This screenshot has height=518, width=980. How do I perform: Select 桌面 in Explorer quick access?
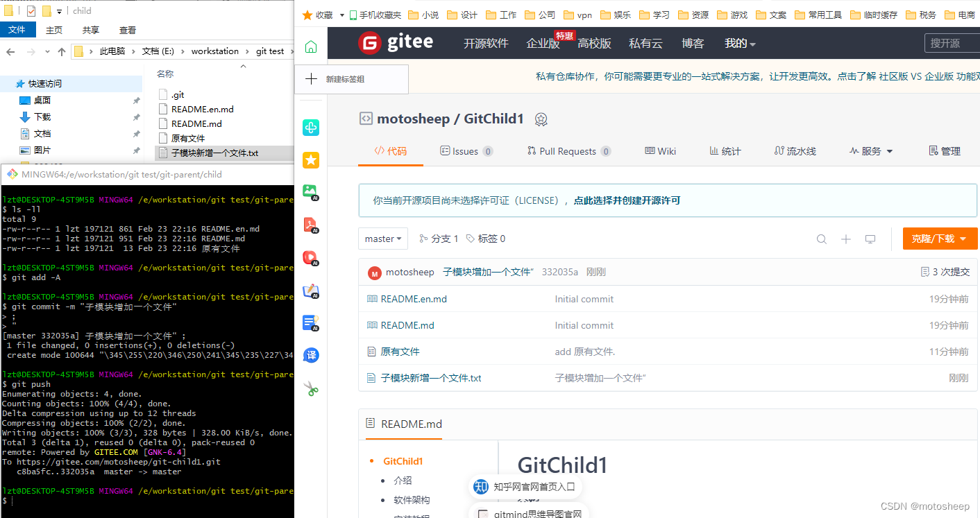[42, 100]
